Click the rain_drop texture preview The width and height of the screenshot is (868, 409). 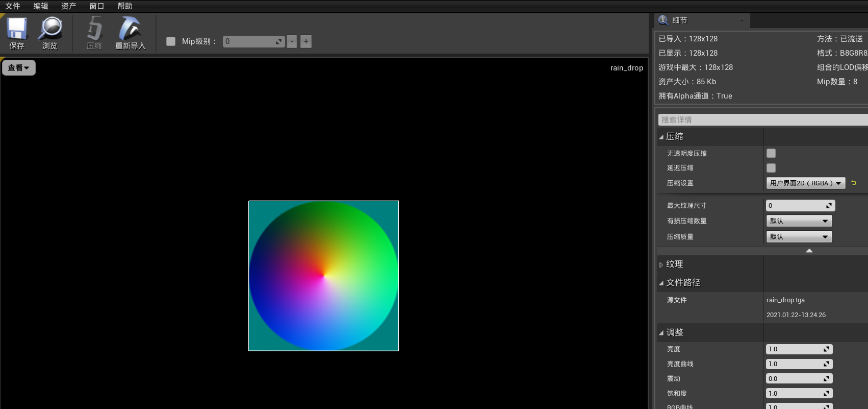coord(323,276)
